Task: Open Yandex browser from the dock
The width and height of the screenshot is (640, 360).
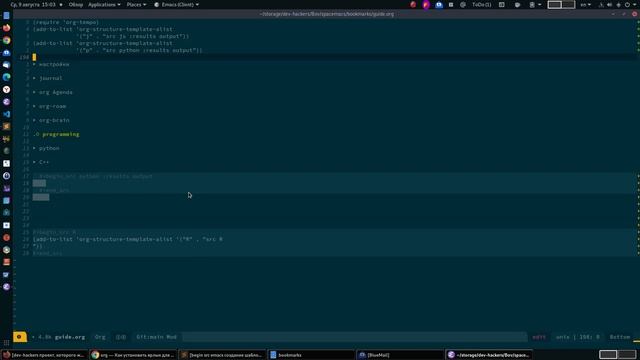Action: [x=7, y=89]
